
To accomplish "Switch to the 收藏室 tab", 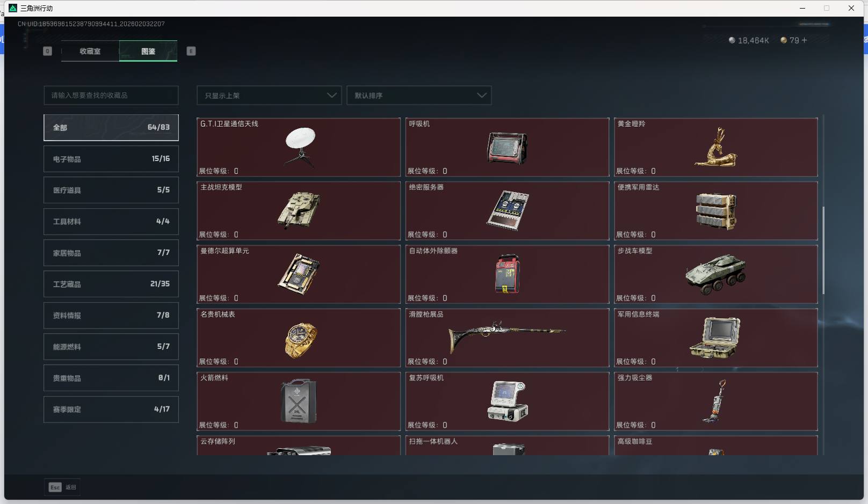I will pyautogui.click(x=90, y=51).
